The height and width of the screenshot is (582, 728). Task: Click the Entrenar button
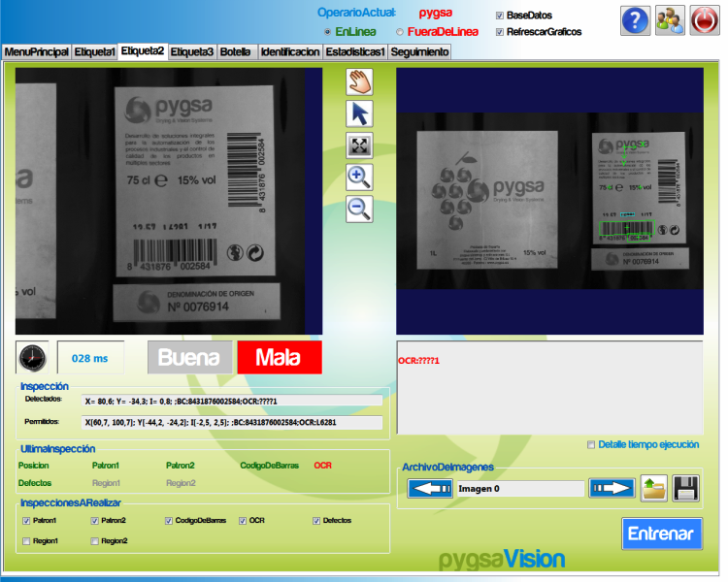[x=661, y=533]
